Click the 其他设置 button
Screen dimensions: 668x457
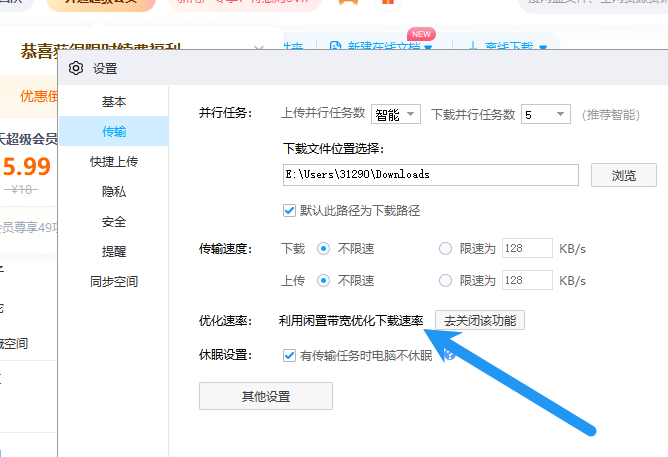(x=266, y=396)
